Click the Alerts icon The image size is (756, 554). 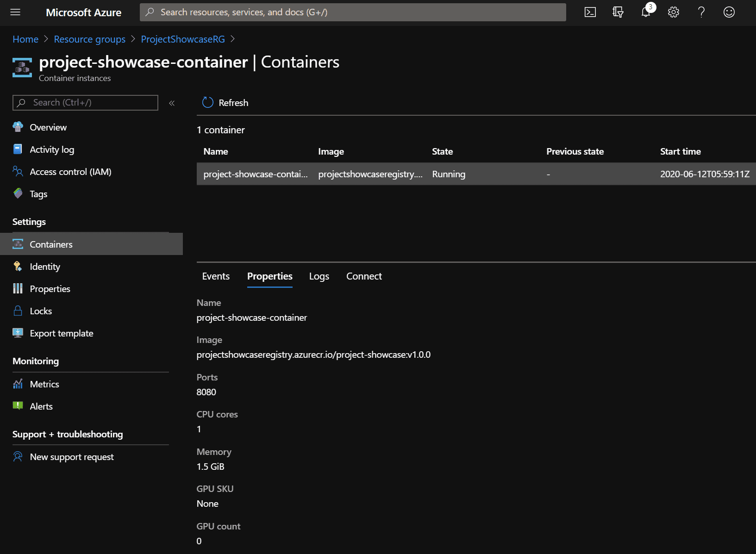point(18,406)
